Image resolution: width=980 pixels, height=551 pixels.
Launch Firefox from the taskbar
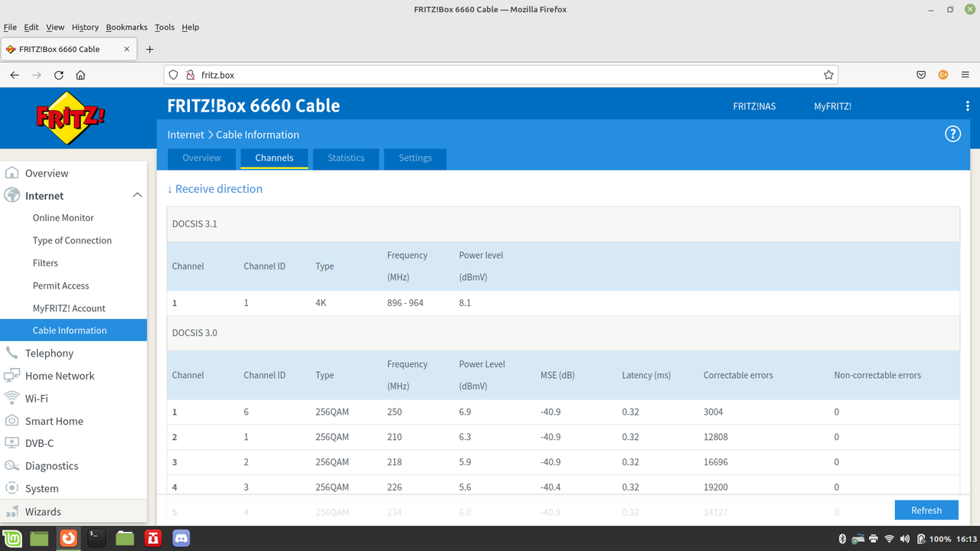click(x=68, y=539)
